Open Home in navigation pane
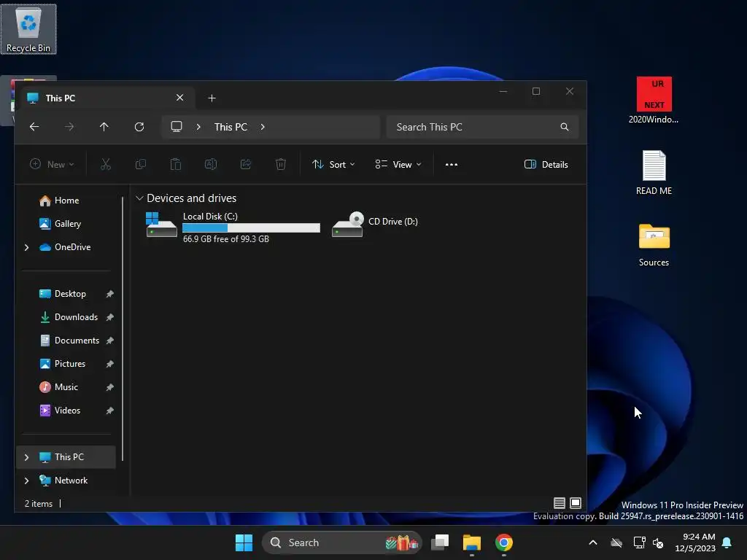 pyautogui.click(x=66, y=201)
